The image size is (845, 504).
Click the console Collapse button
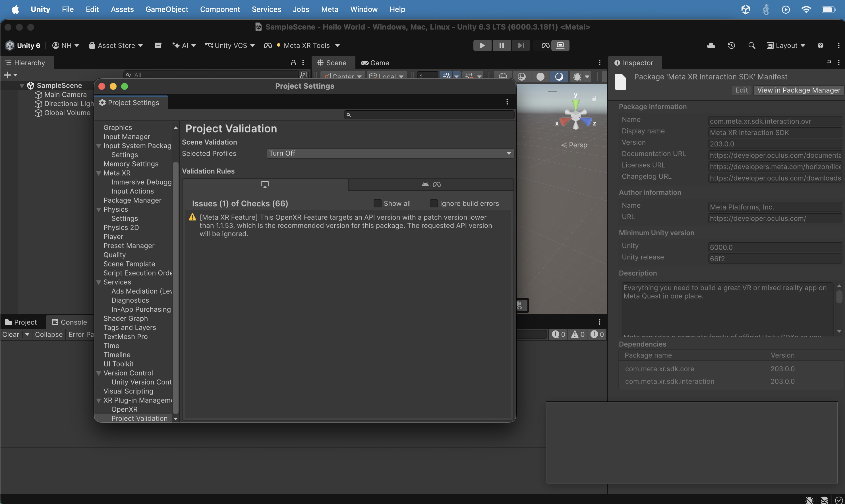49,334
